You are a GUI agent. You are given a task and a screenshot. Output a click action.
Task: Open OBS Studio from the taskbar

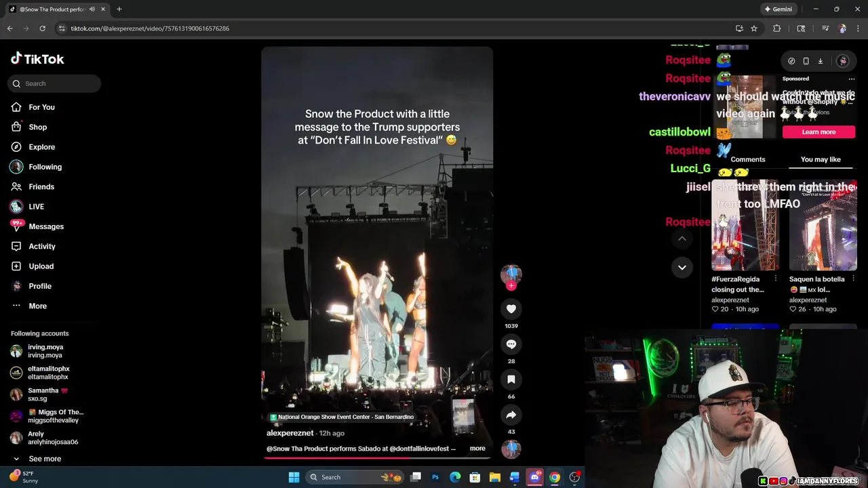tap(574, 477)
